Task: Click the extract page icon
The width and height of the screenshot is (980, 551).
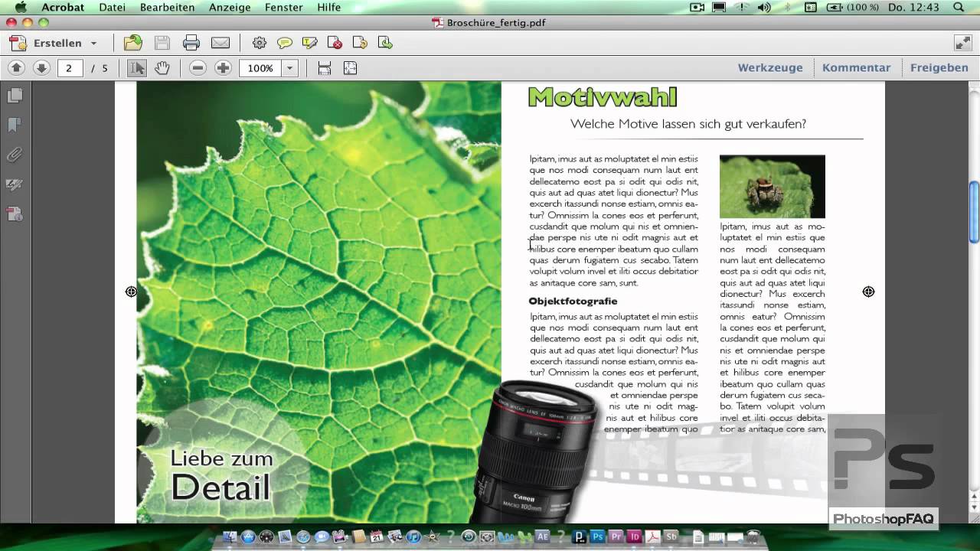Action: [x=385, y=43]
